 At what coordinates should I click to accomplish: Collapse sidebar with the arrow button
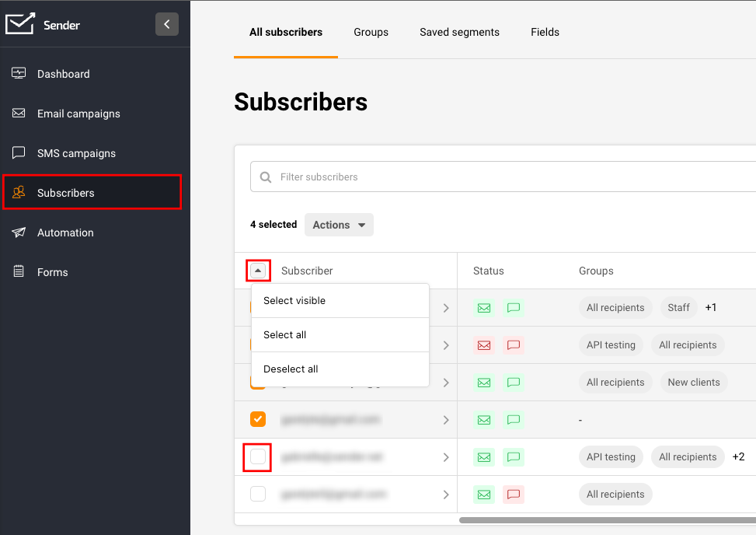point(166,24)
